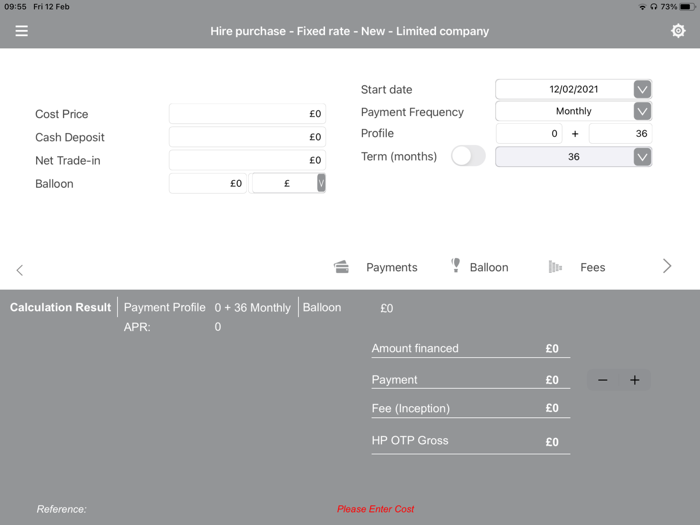Check the Wi-Fi status icon

coord(642,7)
